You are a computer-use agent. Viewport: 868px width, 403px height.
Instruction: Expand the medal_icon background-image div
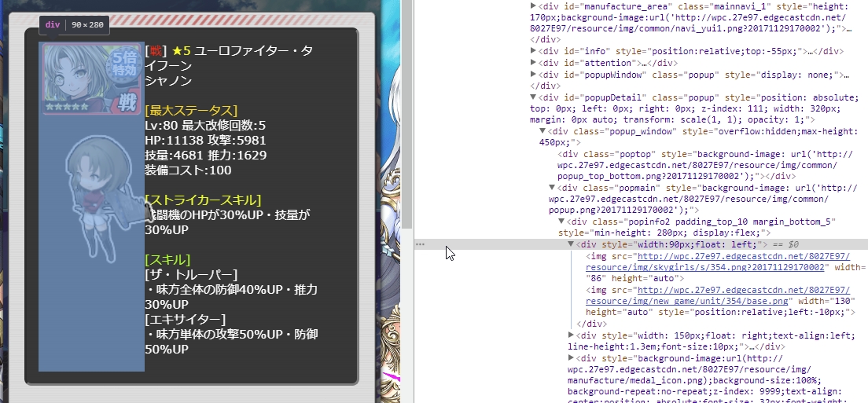tap(571, 357)
